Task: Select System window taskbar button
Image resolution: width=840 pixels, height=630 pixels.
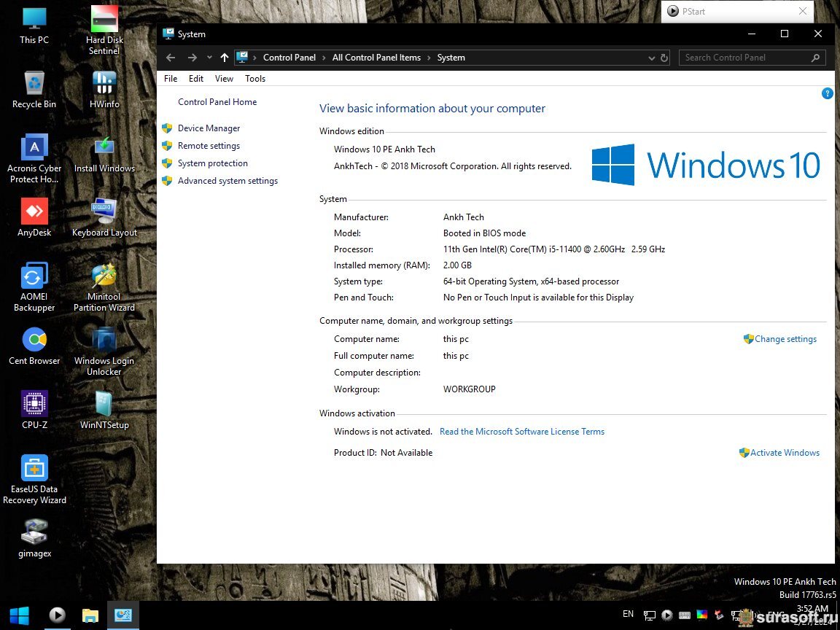Action: point(123,615)
